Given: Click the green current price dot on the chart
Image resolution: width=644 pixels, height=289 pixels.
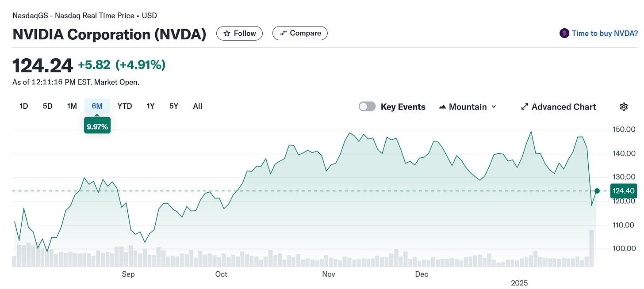Looking at the screenshot, I should click(597, 191).
